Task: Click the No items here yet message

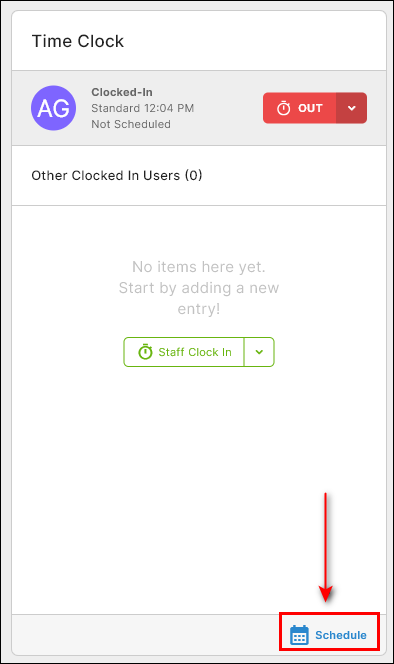Action: tap(199, 267)
